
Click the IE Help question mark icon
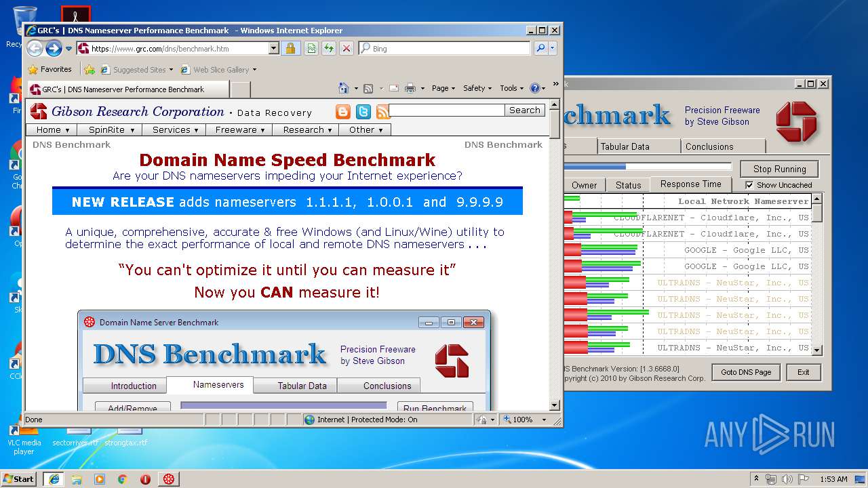pos(535,88)
